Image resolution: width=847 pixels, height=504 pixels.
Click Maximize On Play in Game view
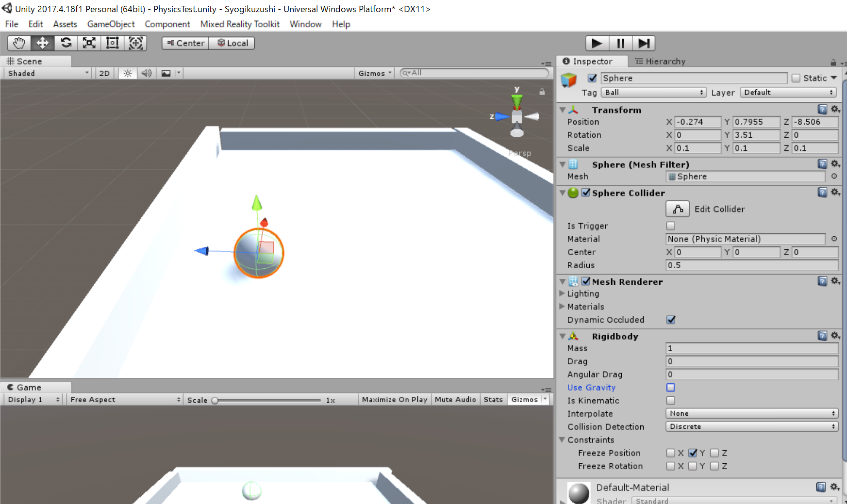(394, 399)
